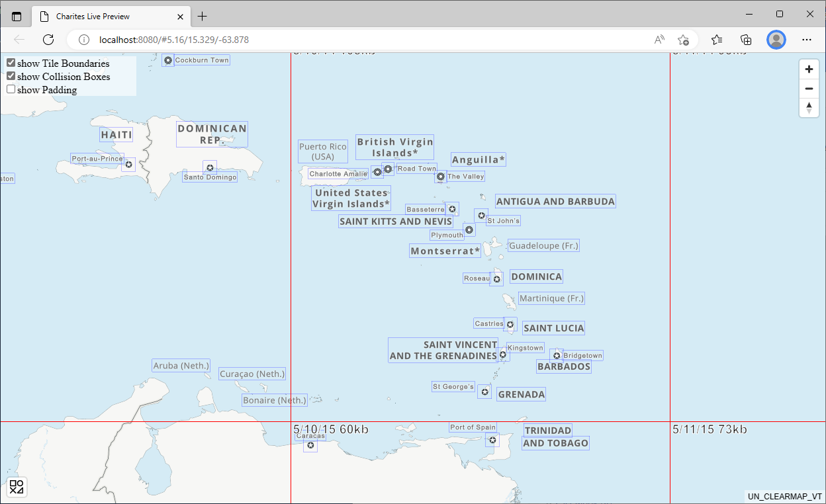826x504 pixels.
Task: Click the shapes icon at bottom-left corner
Action: coord(17,487)
